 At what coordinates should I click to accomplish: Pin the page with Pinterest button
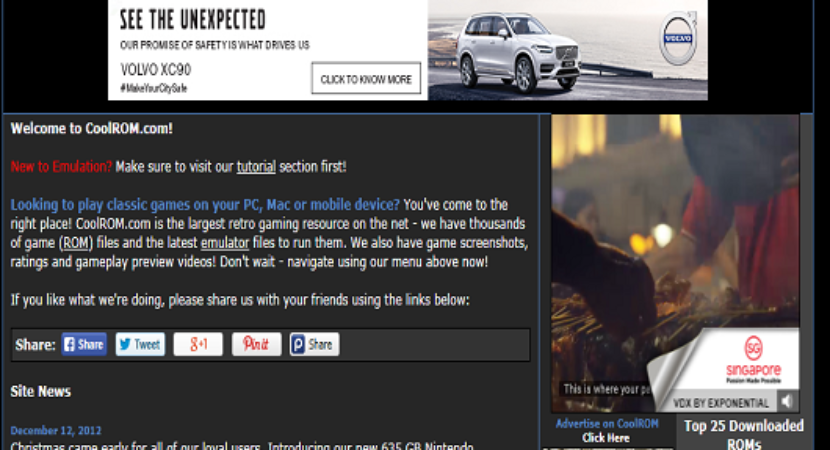pyautogui.click(x=256, y=344)
